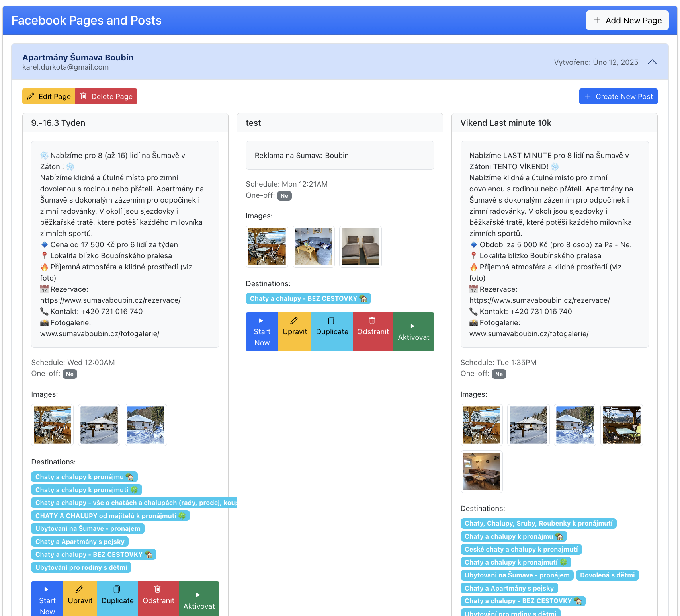Image resolution: width=680 pixels, height=616 pixels.
Task: Click 'Vytvořeno: Úno 12, 2025' date text
Action: (x=596, y=62)
